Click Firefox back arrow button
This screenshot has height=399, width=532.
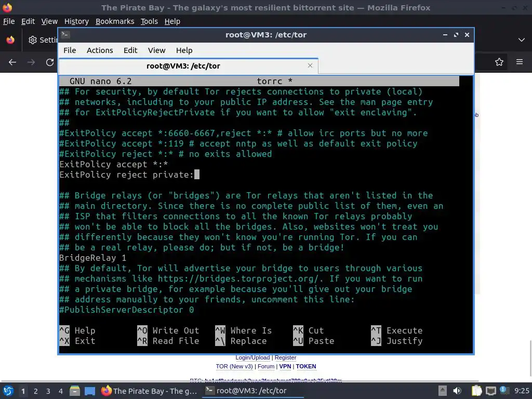(x=12, y=62)
